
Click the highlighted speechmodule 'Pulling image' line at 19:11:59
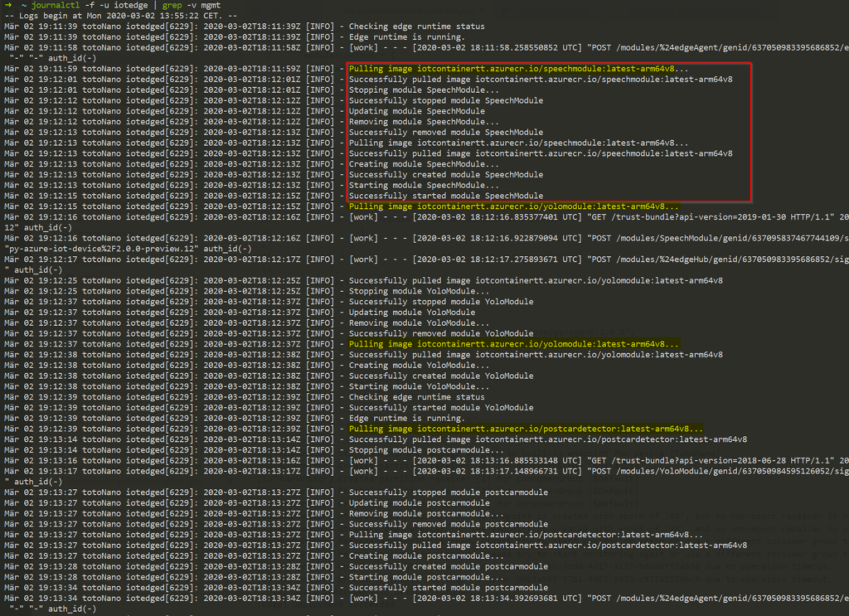coord(518,69)
